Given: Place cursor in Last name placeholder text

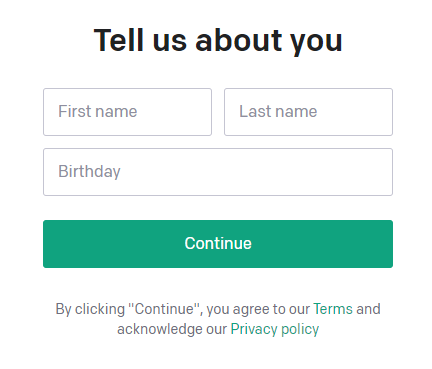Looking at the screenshot, I should [278, 111].
